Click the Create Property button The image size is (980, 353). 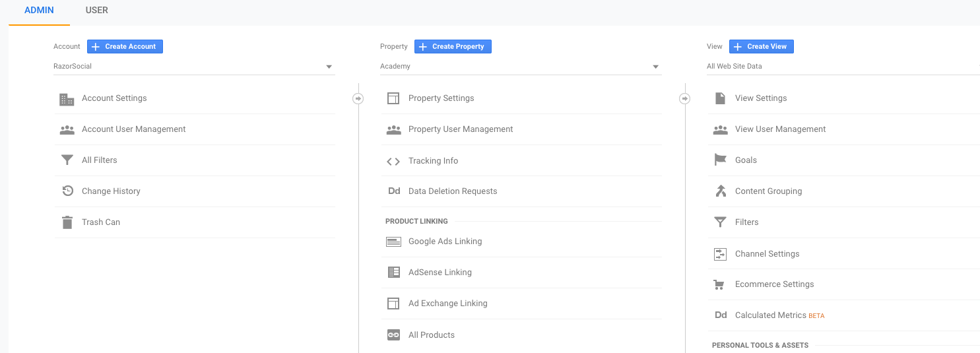click(453, 47)
